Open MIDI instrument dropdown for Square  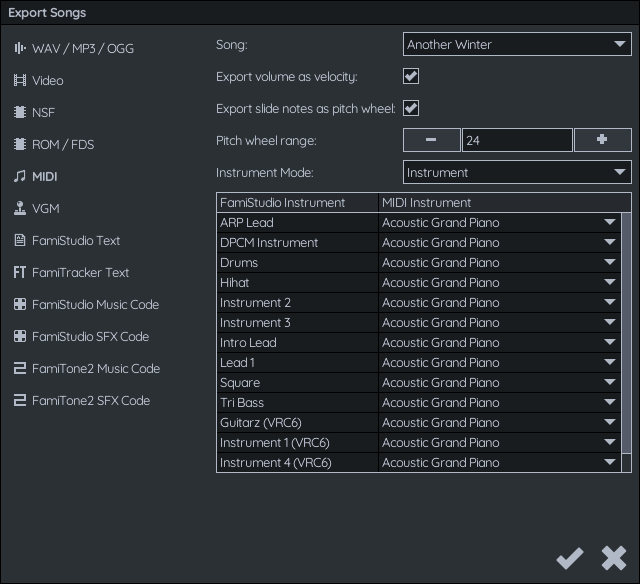(499, 382)
